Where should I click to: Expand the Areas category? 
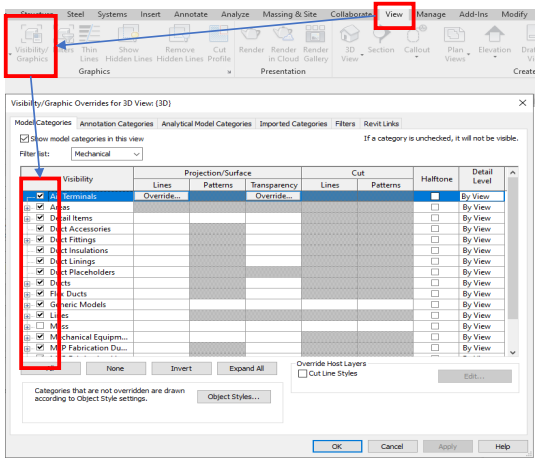(x=27, y=208)
